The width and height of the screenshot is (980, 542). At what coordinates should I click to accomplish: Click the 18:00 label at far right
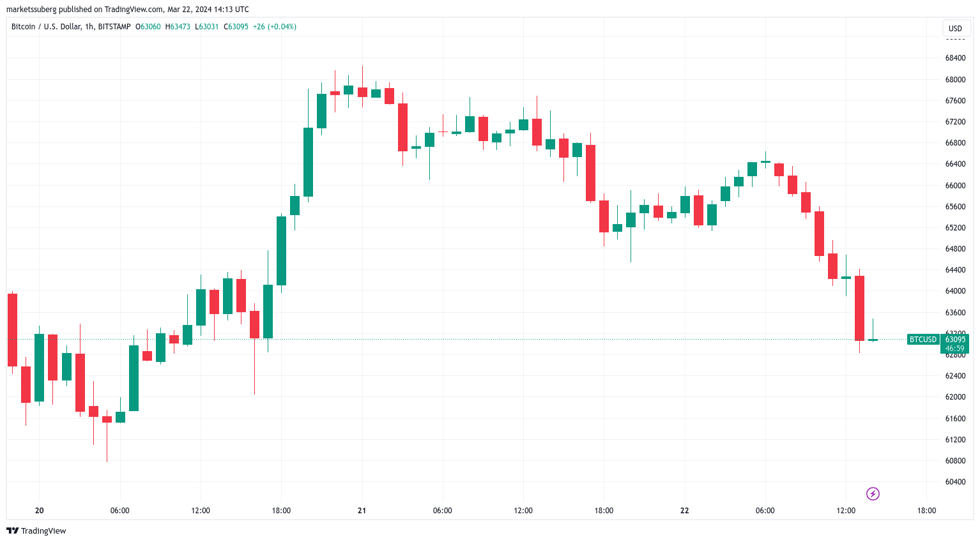click(926, 511)
